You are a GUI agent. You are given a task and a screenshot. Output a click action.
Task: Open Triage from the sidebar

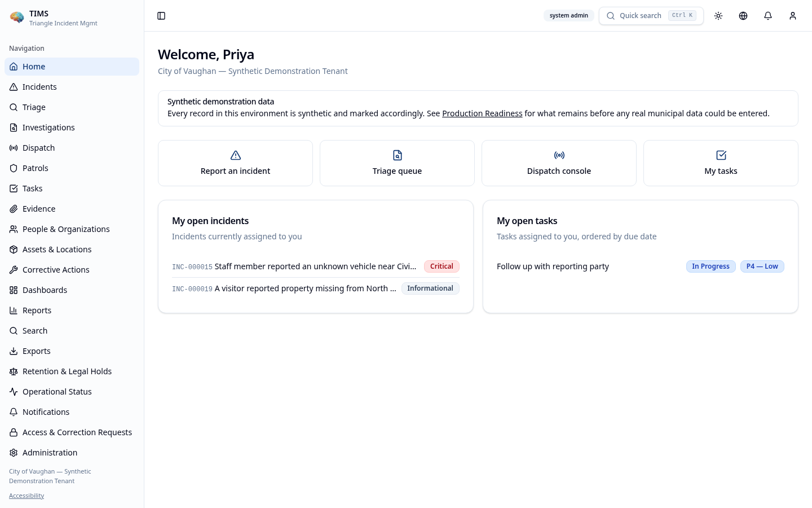pos(72,107)
